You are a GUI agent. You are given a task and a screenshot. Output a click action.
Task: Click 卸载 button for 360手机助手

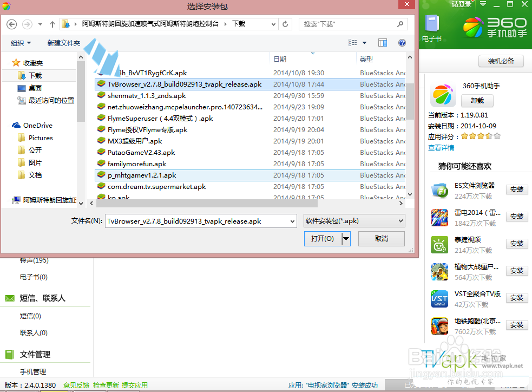(x=477, y=101)
